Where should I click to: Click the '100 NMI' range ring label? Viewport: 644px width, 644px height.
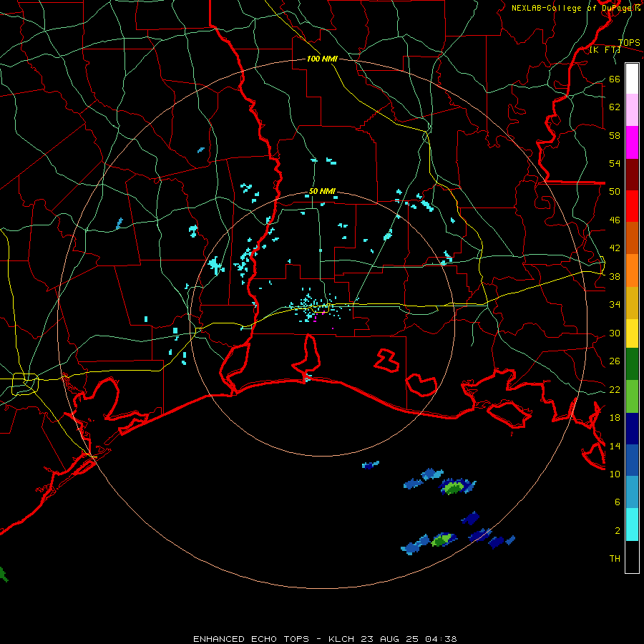(x=322, y=59)
